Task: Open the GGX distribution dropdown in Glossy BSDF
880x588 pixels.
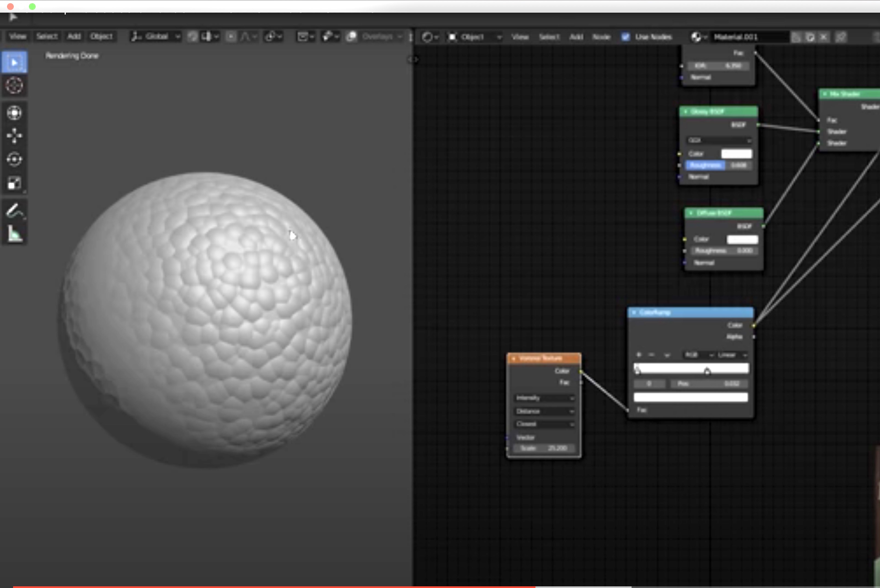Action: tap(719, 140)
